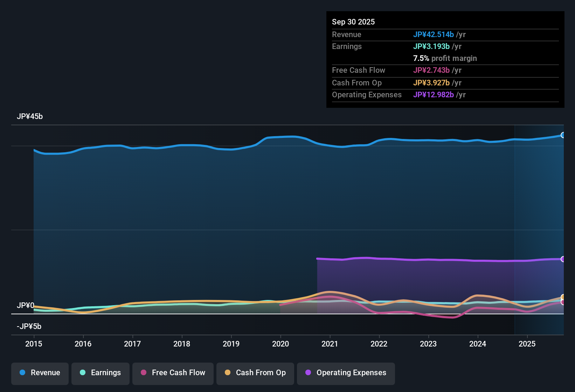575x392 pixels.
Task: Click the 2020 label on the time axis
Action: pyautogui.click(x=280, y=344)
